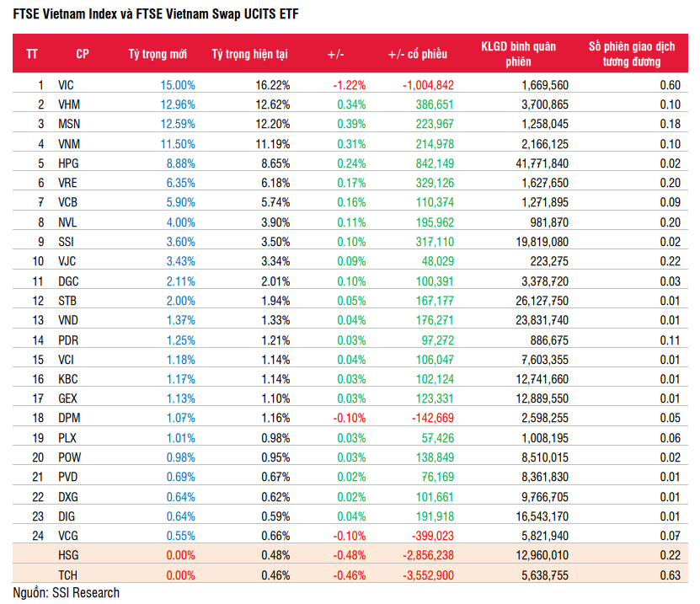Select the 'CP' column header
Viewport: 700px width, 604px height.
(x=83, y=54)
